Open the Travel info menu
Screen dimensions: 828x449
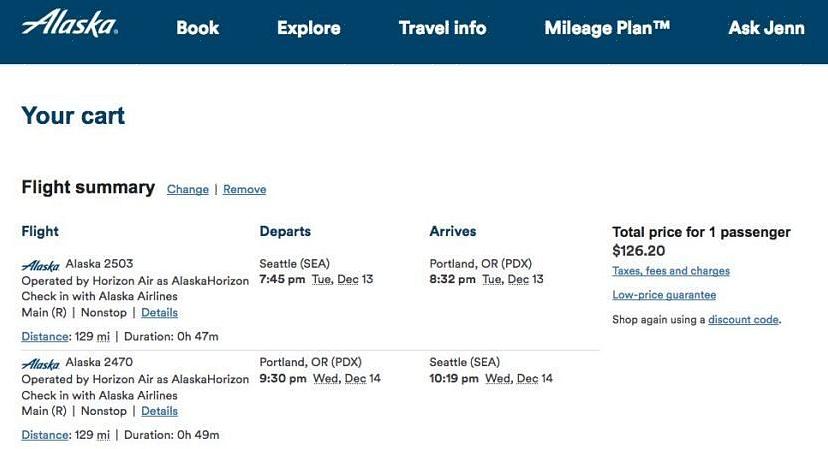point(443,28)
